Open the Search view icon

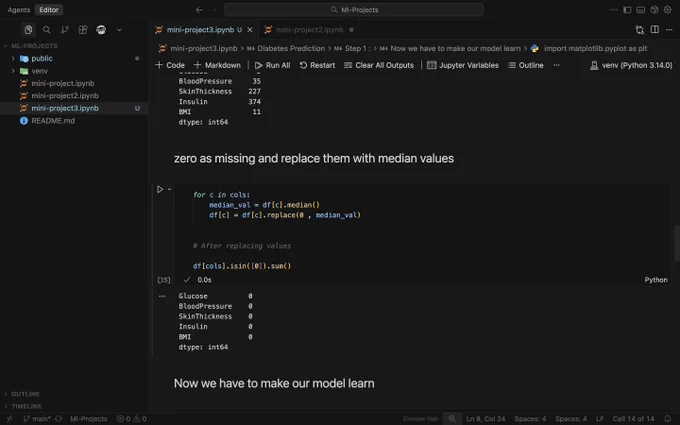click(46, 29)
